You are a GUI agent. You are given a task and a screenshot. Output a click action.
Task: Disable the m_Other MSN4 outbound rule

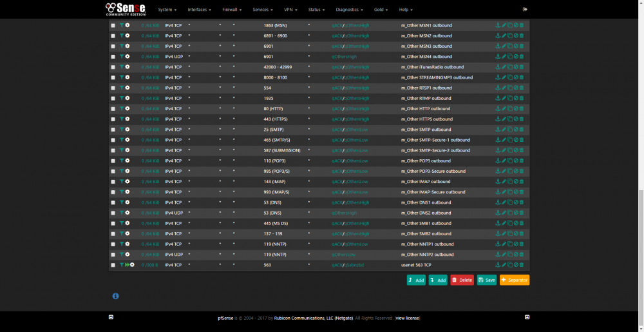coord(516,57)
